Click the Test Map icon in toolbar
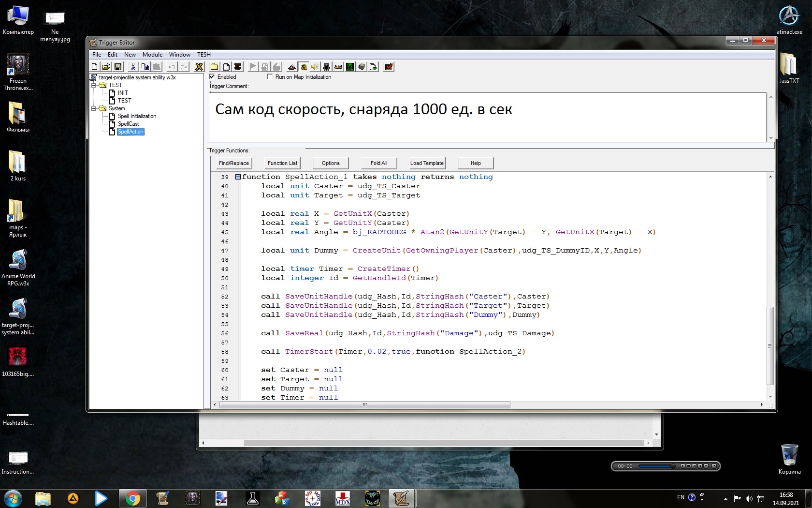The height and width of the screenshot is (508, 812). click(x=389, y=67)
